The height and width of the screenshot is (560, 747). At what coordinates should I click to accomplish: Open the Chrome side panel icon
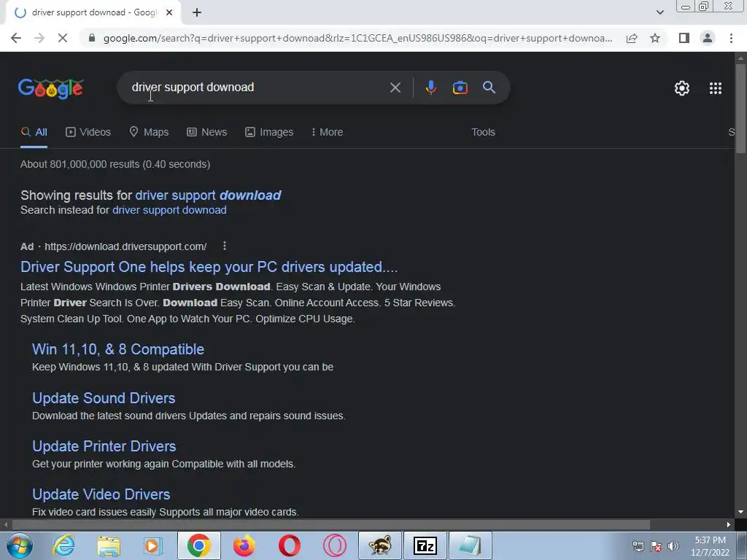(684, 38)
